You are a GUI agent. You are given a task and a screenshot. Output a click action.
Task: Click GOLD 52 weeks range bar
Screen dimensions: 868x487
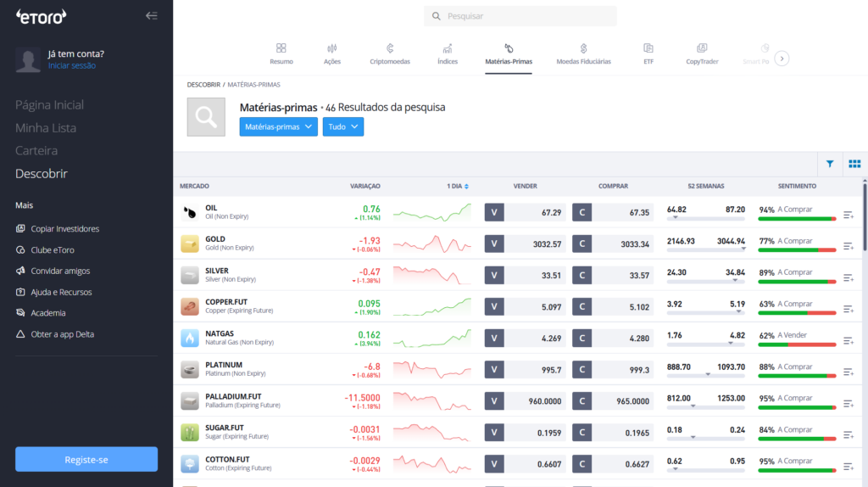pyautogui.click(x=706, y=249)
